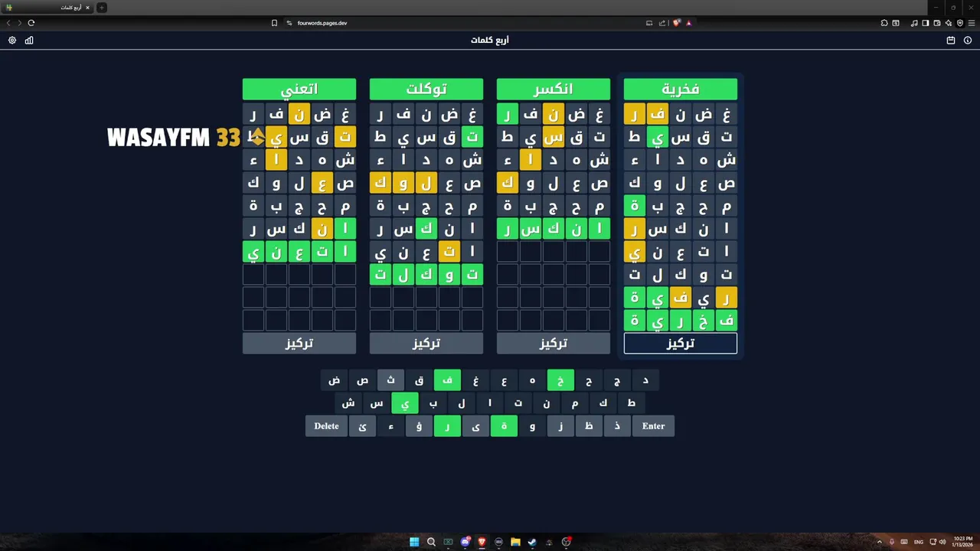
Task: Tap the ع key on the keyboard
Action: tap(504, 380)
